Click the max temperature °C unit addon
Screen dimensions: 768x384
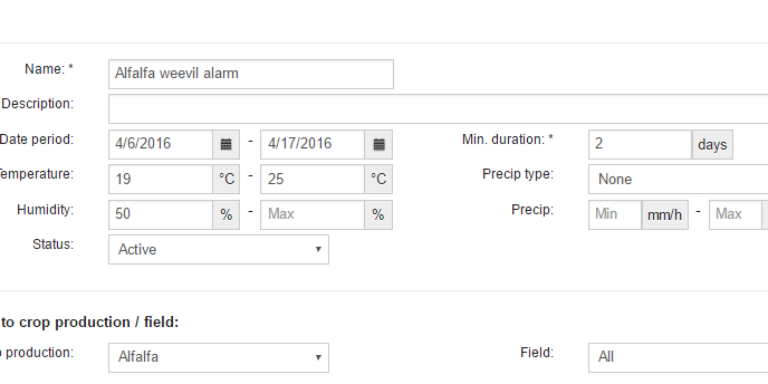pos(379,179)
